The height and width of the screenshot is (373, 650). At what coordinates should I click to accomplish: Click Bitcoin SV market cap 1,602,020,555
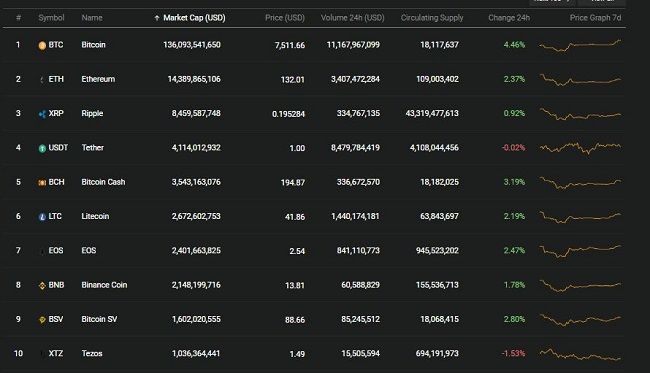click(x=196, y=320)
